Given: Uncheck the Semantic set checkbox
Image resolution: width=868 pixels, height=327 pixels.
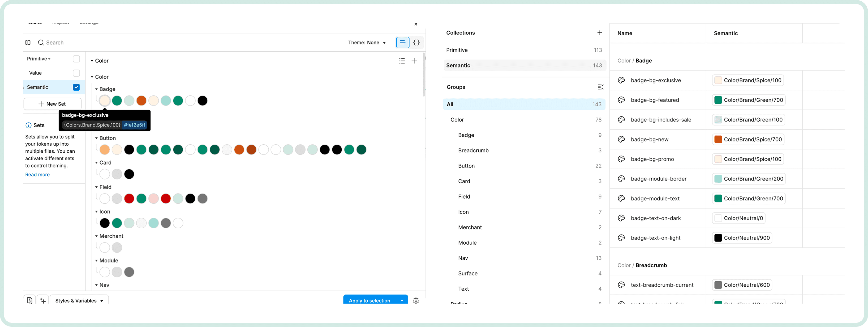Looking at the screenshot, I should point(76,87).
